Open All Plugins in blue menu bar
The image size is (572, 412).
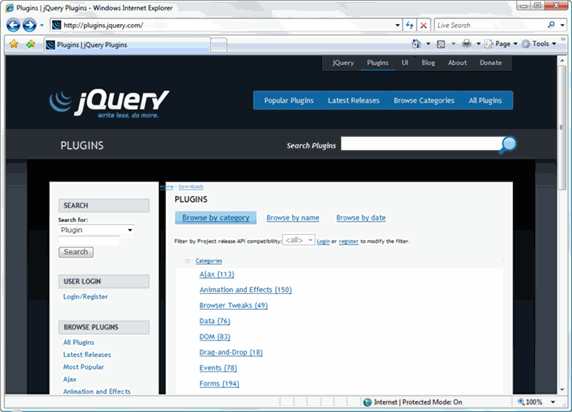pyautogui.click(x=485, y=100)
